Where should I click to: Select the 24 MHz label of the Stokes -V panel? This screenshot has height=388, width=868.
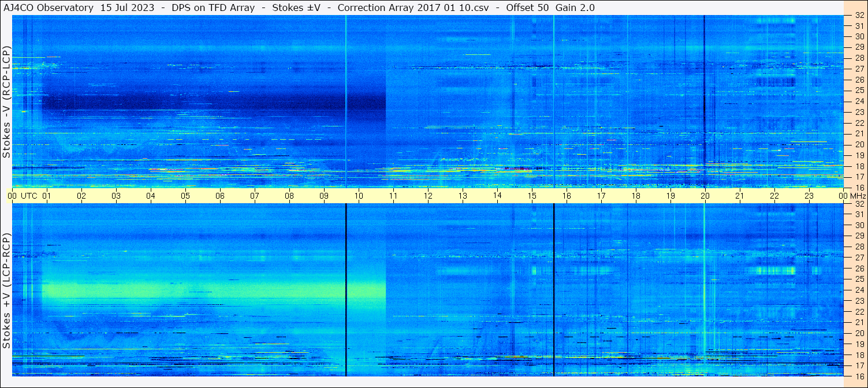pos(859,101)
